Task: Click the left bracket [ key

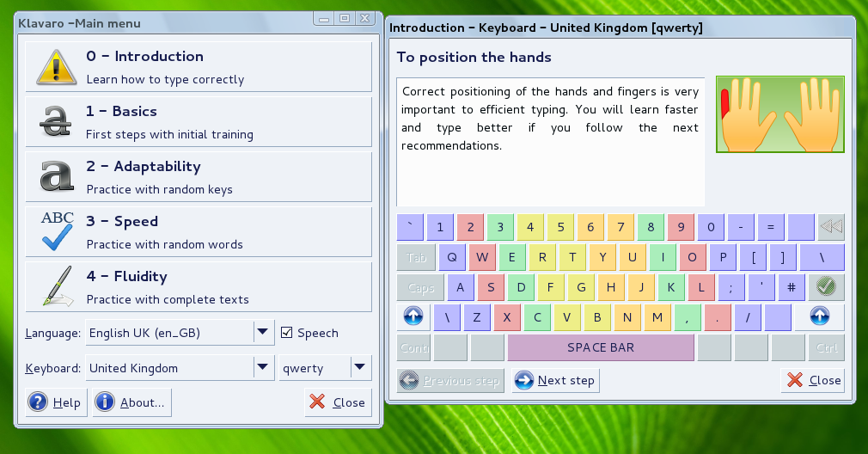Action: tap(753, 257)
